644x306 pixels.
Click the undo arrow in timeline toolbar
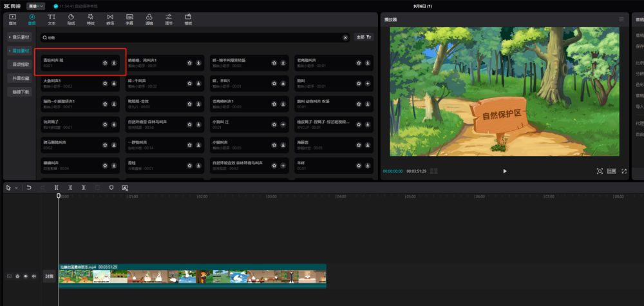click(x=29, y=187)
